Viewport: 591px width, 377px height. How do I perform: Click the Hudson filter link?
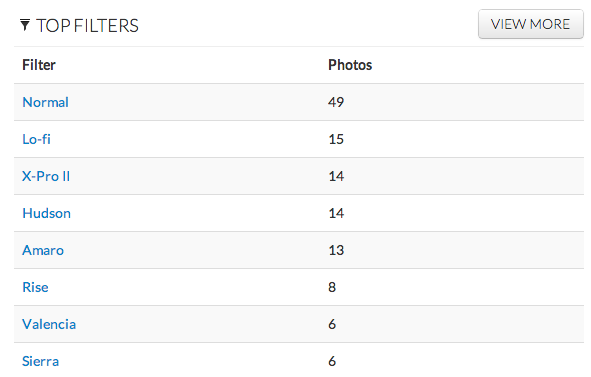coord(46,213)
